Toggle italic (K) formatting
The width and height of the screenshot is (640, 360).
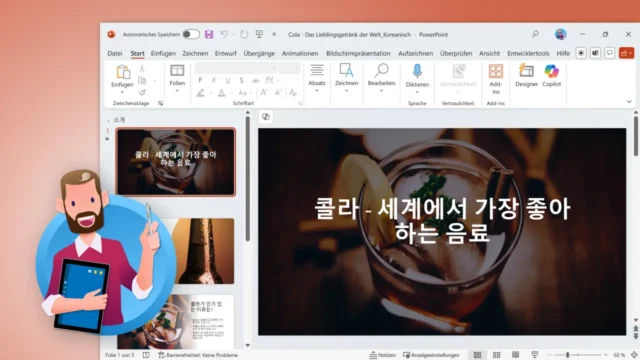[x=214, y=80]
